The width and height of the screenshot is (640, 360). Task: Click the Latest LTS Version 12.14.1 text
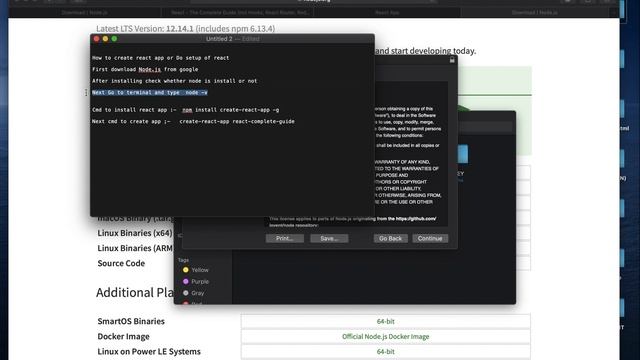185,29
